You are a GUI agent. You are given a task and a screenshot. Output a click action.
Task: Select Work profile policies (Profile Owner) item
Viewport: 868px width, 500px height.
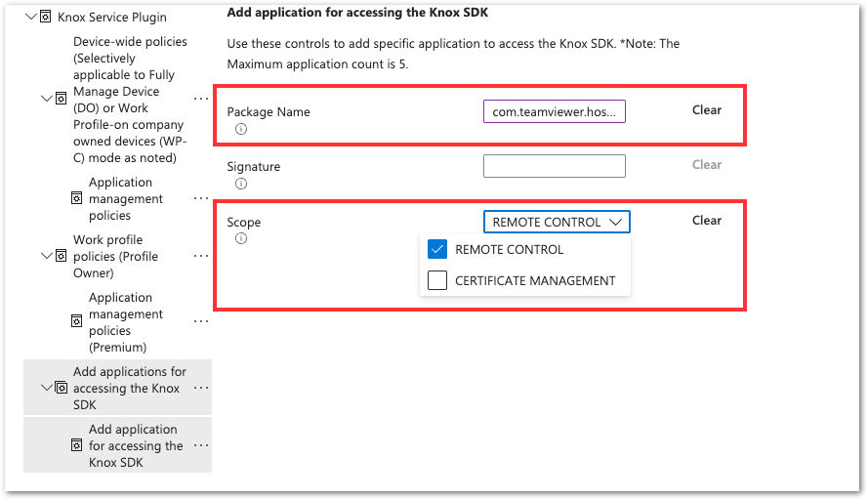coord(115,257)
